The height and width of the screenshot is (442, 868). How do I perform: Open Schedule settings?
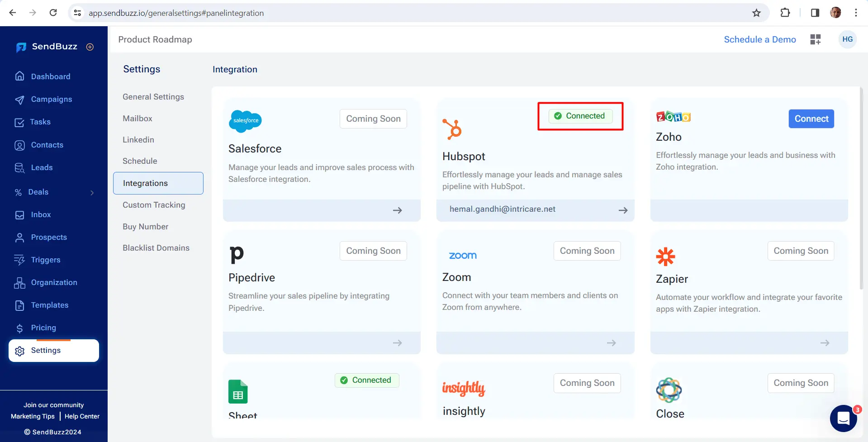(140, 161)
